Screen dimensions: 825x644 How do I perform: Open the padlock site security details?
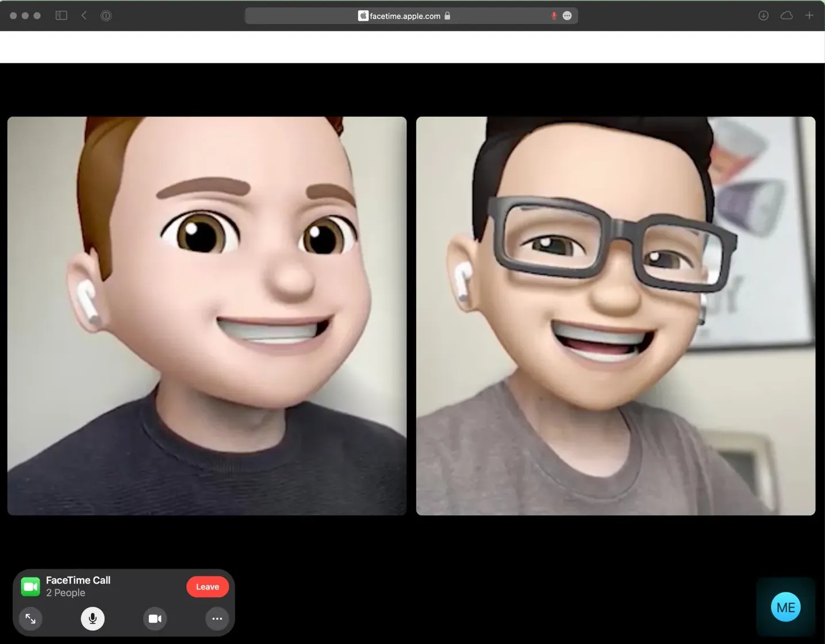pyautogui.click(x=448, y=16)
